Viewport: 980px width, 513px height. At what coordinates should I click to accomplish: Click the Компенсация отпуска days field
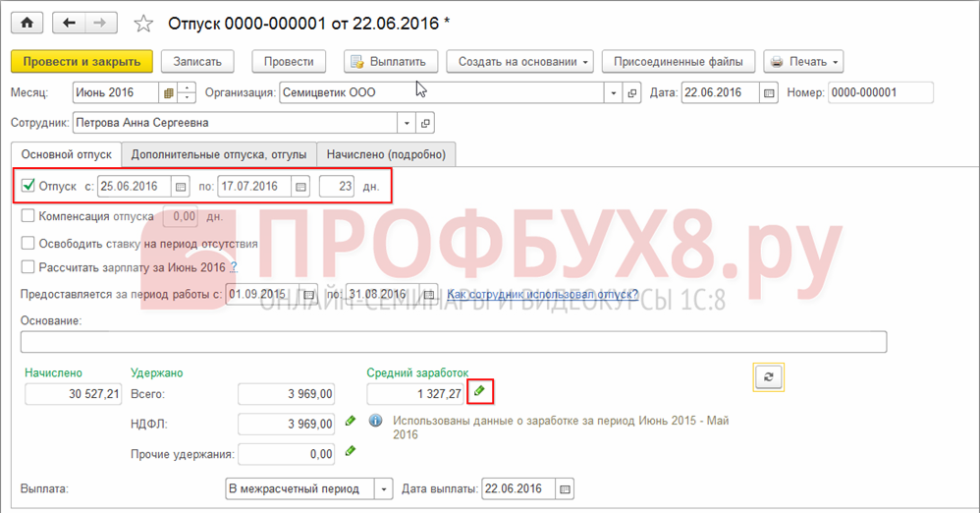coord(181,216)
